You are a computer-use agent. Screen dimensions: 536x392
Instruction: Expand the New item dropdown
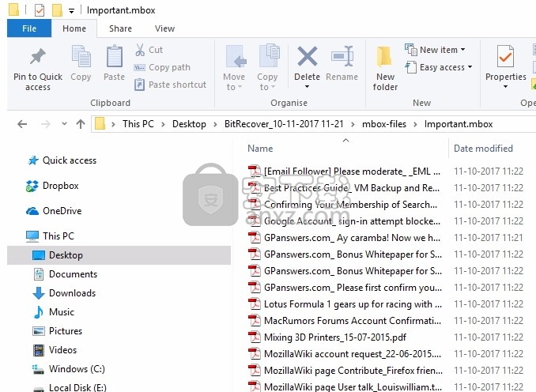pyautogui.click(x=435, y=50)
